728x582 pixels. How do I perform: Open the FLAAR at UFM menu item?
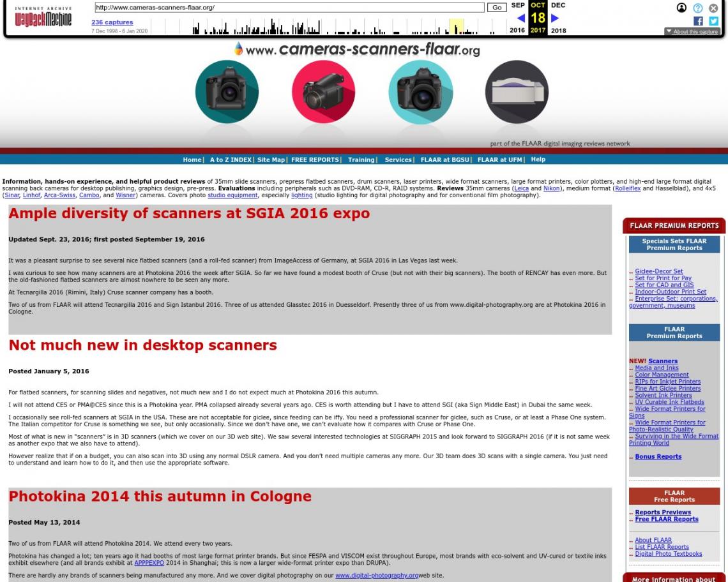499,160
